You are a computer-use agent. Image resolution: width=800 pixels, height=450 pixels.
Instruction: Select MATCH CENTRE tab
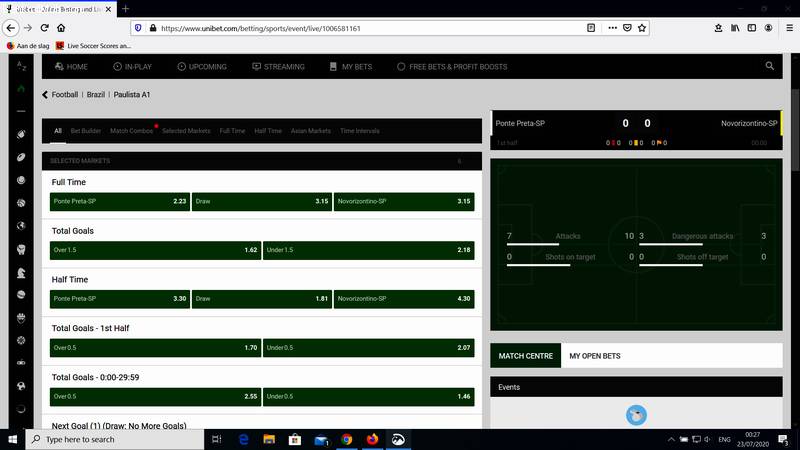coord(526,356)
